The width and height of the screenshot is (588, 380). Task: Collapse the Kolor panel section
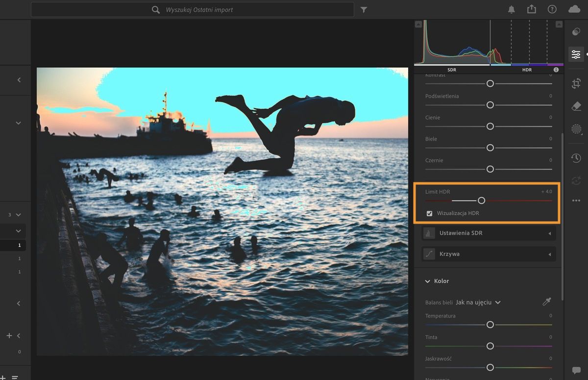[428, 281]
